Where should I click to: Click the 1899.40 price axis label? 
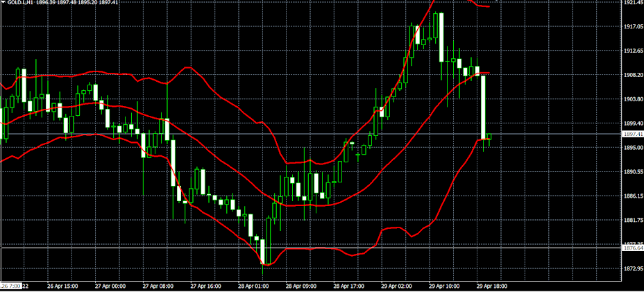pyautogui.click(x=634, y=123)
